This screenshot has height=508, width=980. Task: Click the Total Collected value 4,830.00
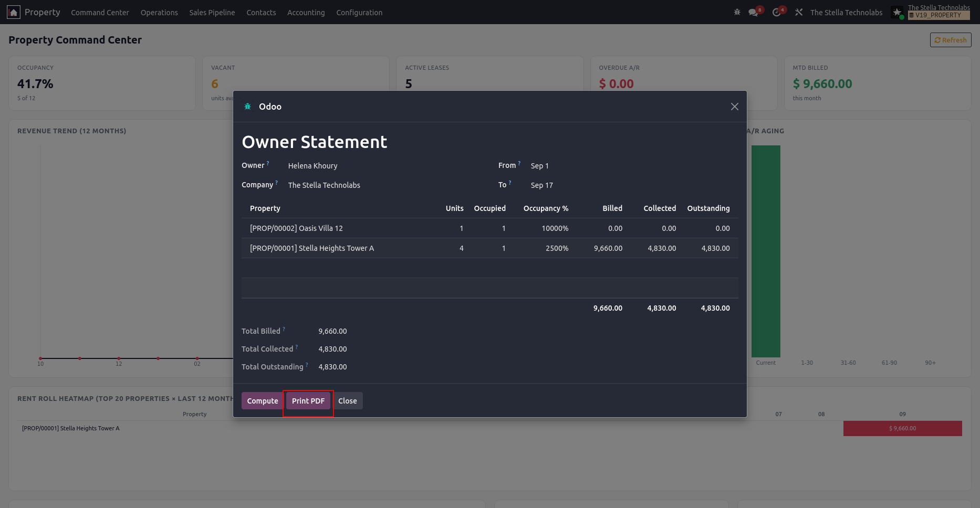point(332,349)
